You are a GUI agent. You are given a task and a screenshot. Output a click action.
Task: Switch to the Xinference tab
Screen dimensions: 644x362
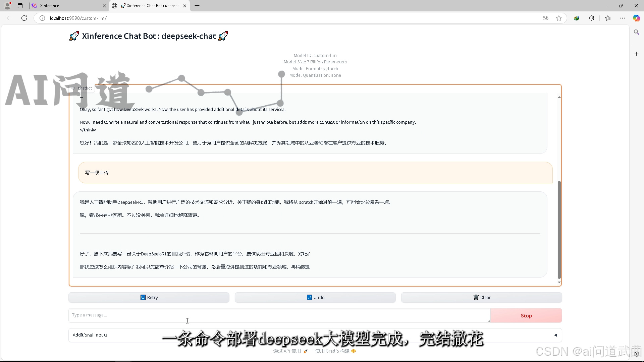(67, 6)
